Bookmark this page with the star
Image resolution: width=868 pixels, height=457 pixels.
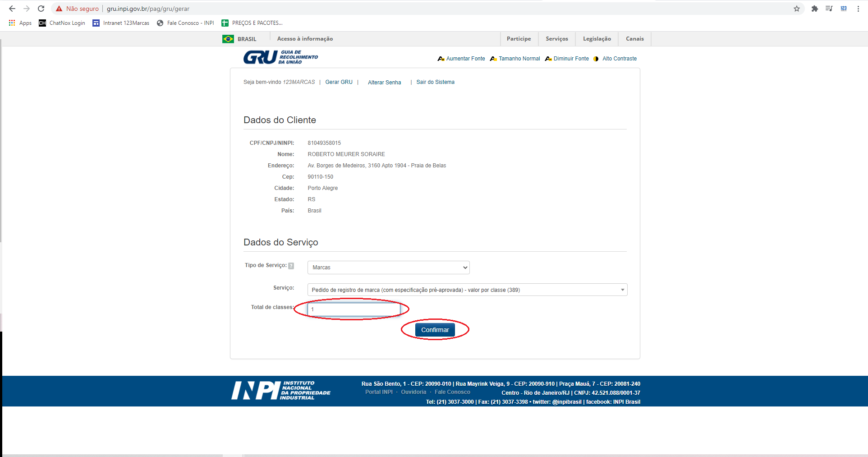click(796, 8)
